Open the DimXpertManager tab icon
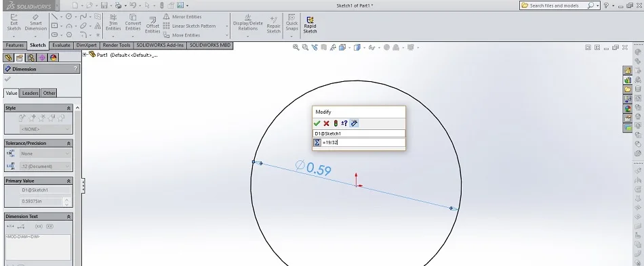 point(42,58)
